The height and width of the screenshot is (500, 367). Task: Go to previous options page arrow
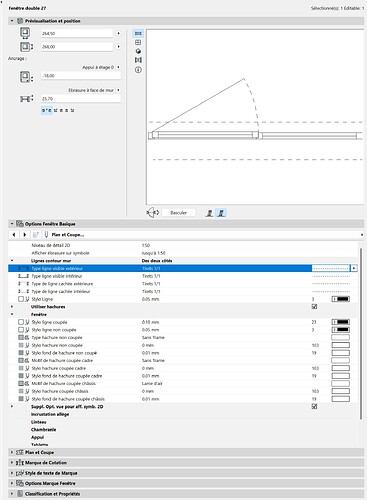(x=14, y=235)
